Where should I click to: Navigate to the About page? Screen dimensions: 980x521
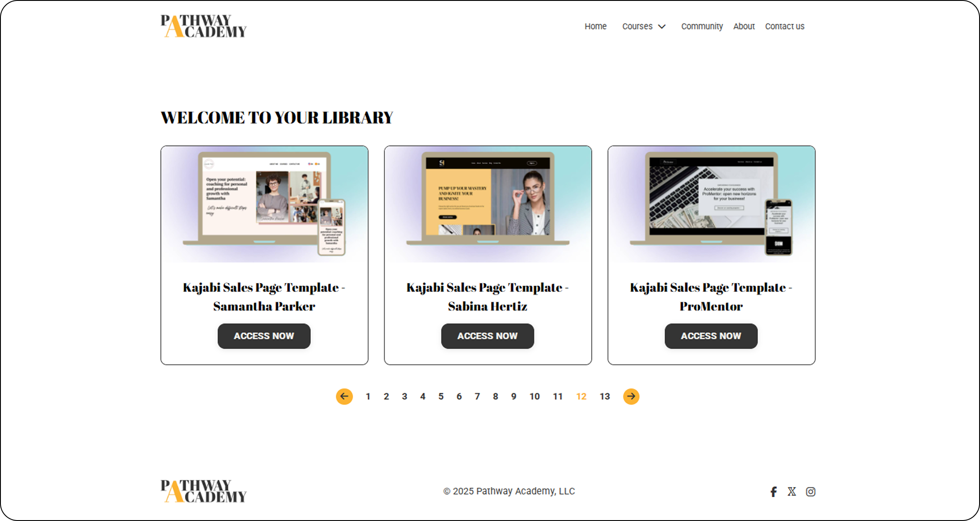(x=744, y=26)
